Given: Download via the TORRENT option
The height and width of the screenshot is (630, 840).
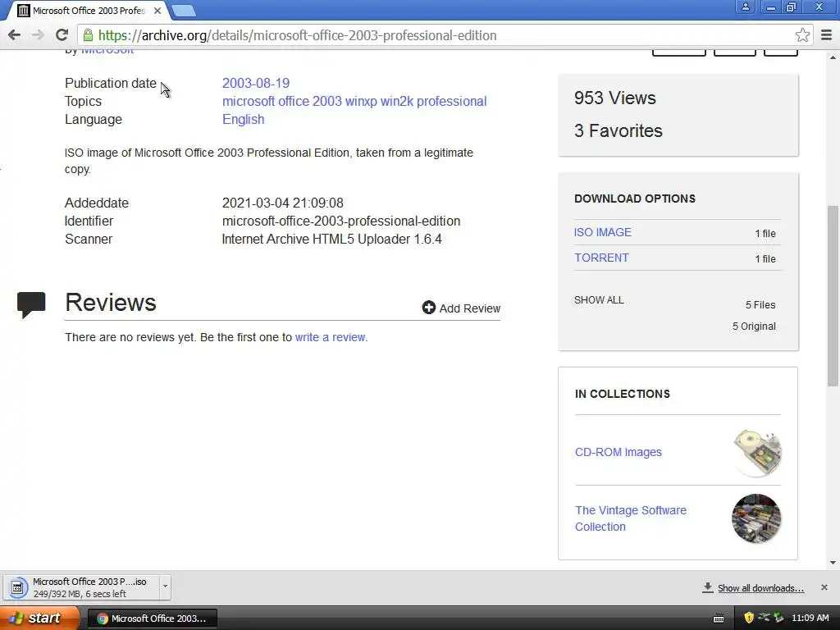Looking at the screenshot, I should tap(601, 258).
